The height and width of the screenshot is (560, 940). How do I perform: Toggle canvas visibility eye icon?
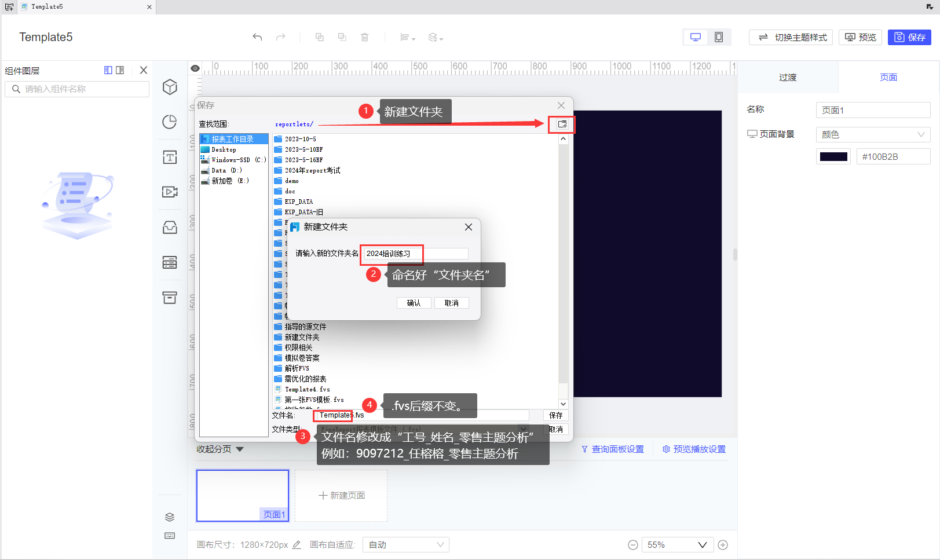[x=195, y=68]
